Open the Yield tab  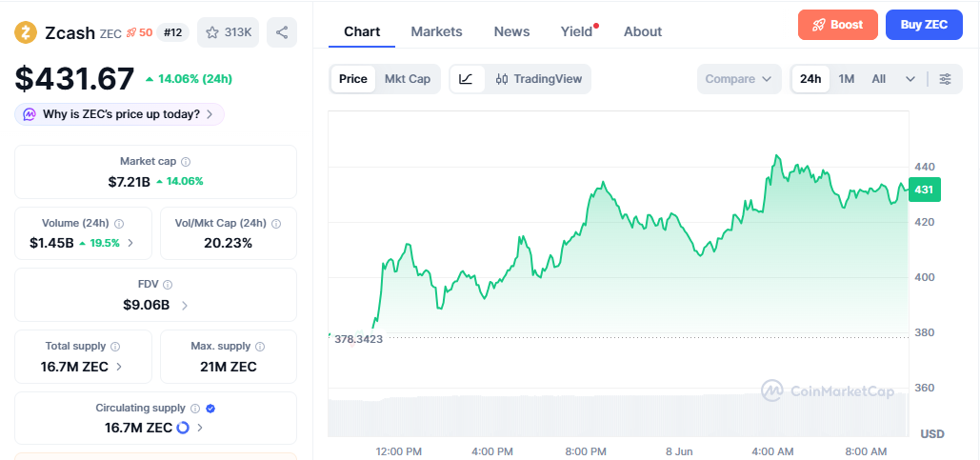pos(576,31)
